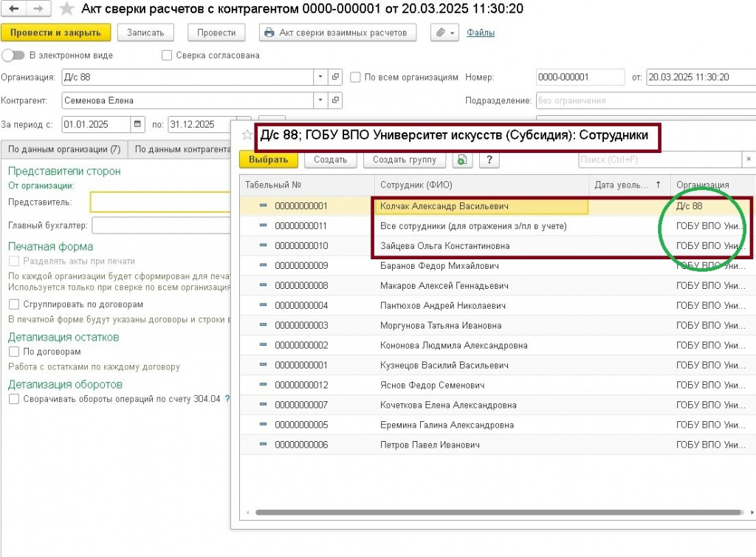Focus the Номер field with 0000-000001
Image resolution: width=756 pixels, height=557 pixels.
click(x=580, y=77)
